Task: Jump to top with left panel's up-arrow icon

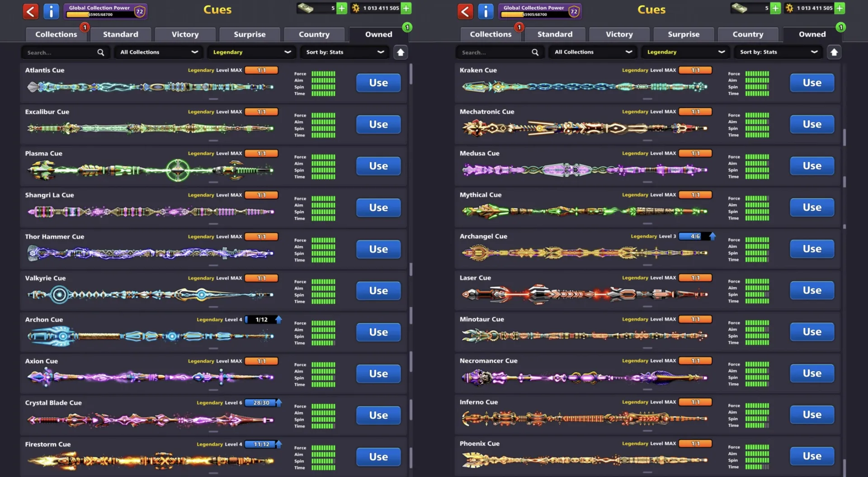Action: click(400, 52)
